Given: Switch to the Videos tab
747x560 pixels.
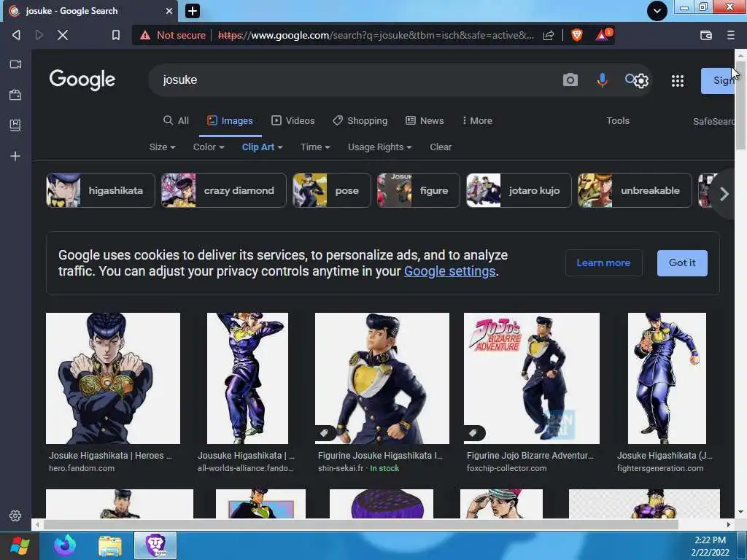Looking at the screenshot, I should coord(293,120).
